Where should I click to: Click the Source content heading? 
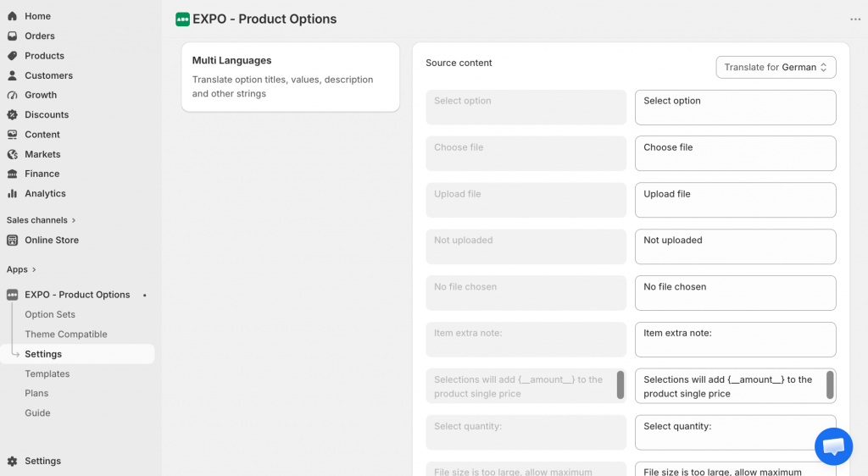click(459, 63)
